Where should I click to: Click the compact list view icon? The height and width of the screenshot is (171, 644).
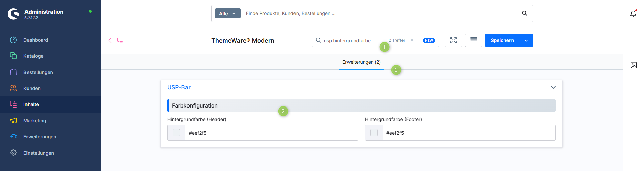coord(474,40)
